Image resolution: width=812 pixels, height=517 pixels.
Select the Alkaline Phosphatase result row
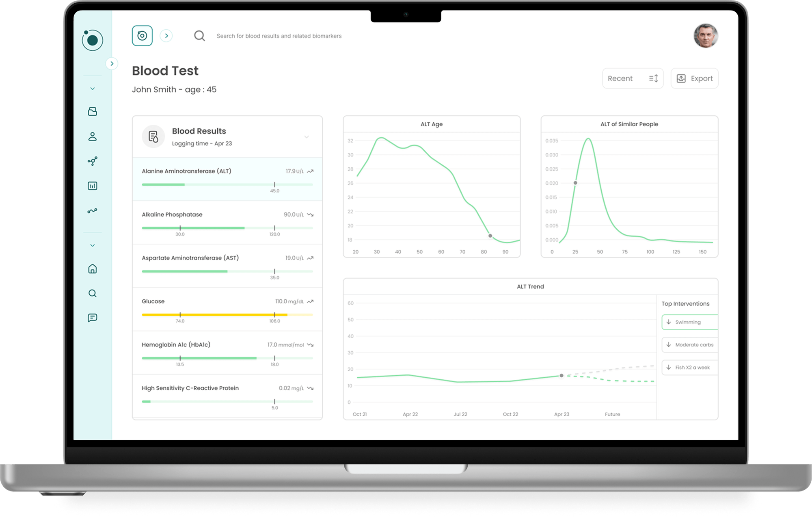click(227, 223)
